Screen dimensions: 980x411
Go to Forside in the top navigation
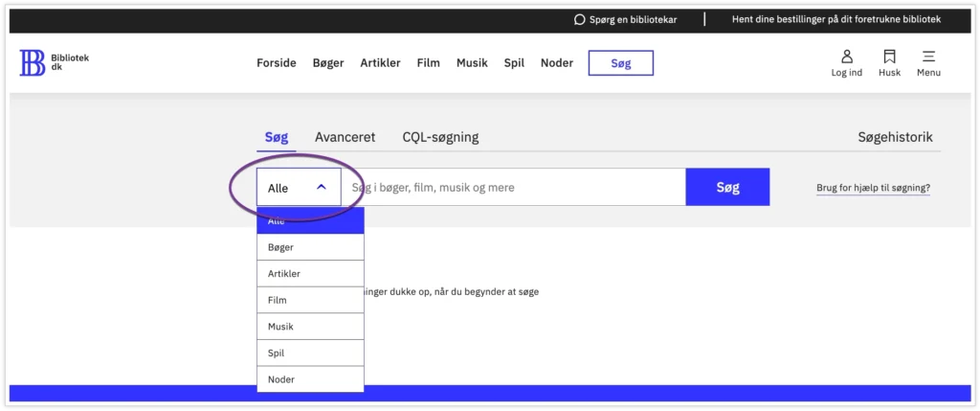pyautogui.click(x=277, y=63)
